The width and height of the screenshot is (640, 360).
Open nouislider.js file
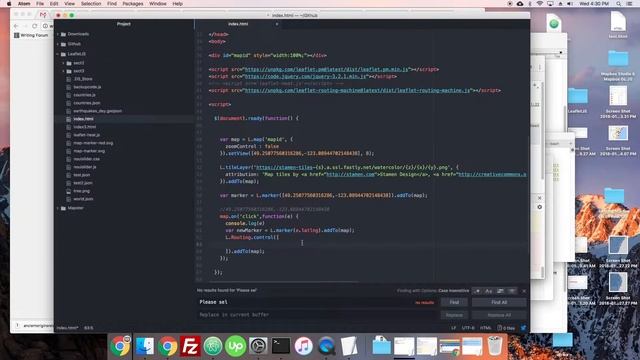tap(85, 167)
